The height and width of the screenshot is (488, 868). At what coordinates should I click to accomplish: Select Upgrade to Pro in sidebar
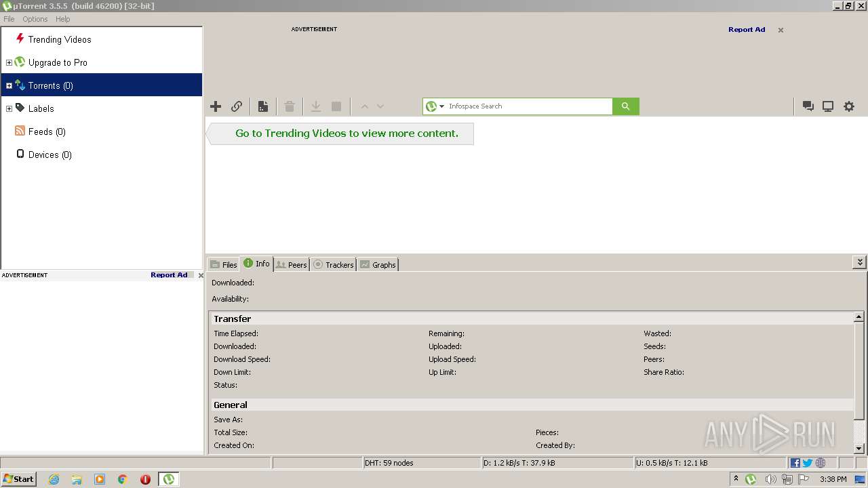pyautogui.click(x=58, y=62)
